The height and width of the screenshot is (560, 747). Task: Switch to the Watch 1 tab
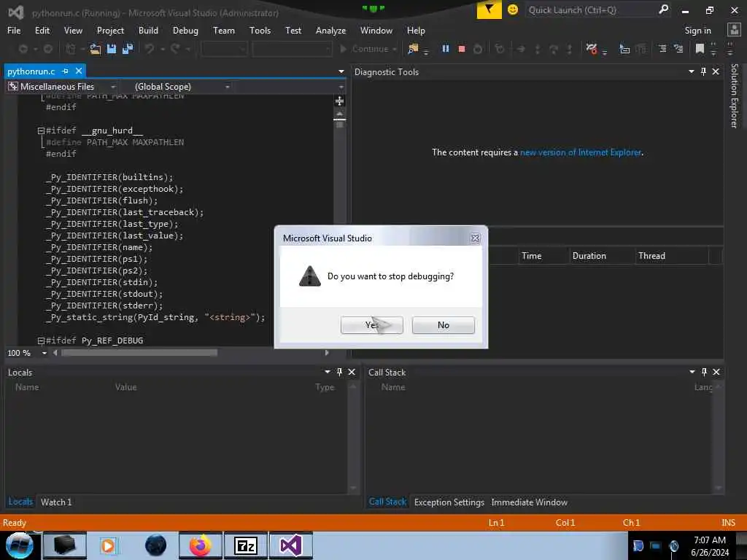pyautogui.click(x=56, y=502)
